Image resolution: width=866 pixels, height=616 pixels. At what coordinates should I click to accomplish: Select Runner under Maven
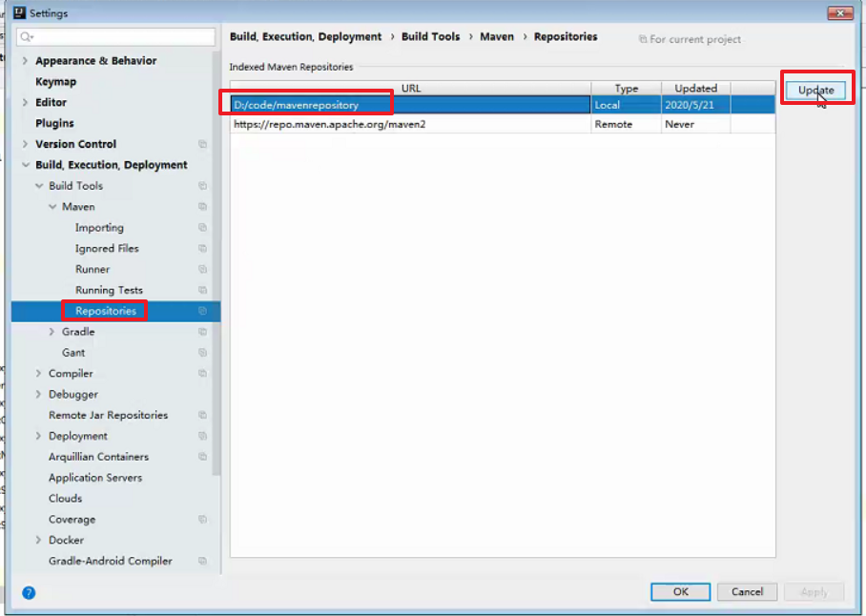click(x=93, y=269)
